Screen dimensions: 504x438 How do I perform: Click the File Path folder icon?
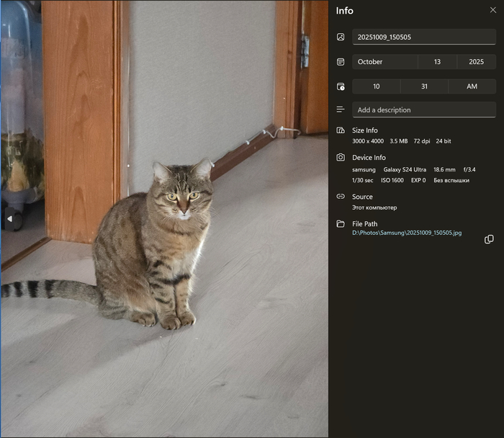pyautogui.click(x=341, y=224)
